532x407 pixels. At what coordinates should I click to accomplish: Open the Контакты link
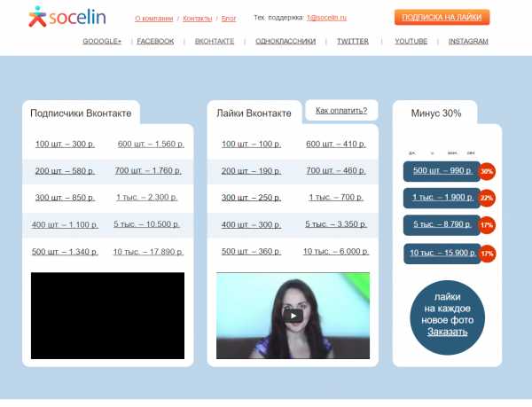(x=198, y=19)
